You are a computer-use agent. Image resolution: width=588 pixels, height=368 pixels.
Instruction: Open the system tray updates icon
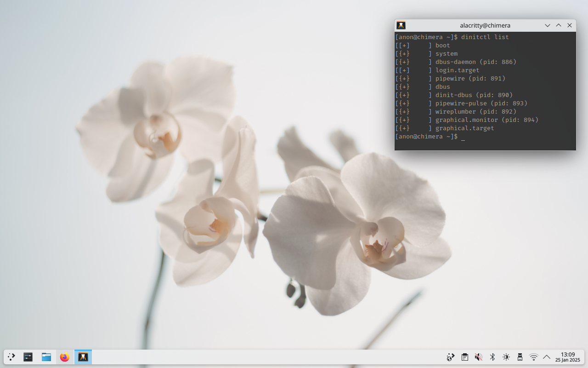pos(451,357)
